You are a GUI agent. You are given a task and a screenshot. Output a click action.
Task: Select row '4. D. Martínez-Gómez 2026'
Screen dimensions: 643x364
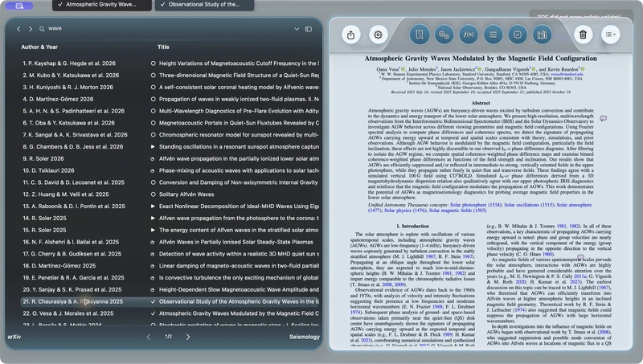point(170,99)
